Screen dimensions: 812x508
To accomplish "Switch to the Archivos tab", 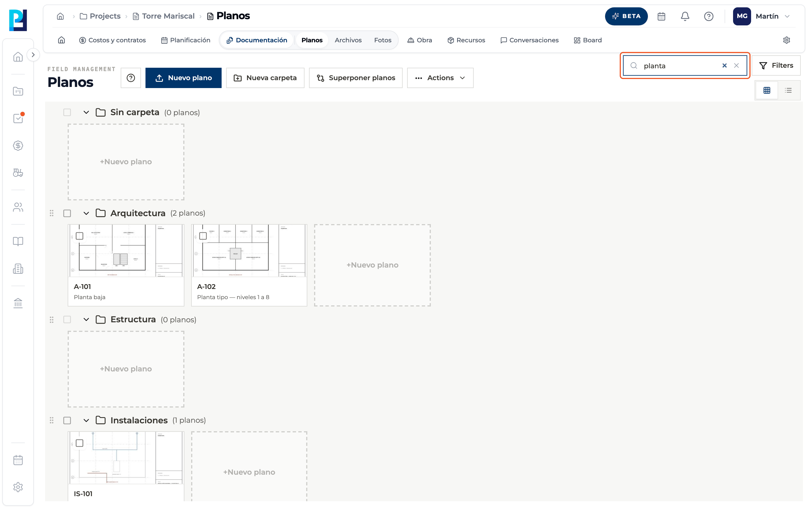I will tap(348, 40).
